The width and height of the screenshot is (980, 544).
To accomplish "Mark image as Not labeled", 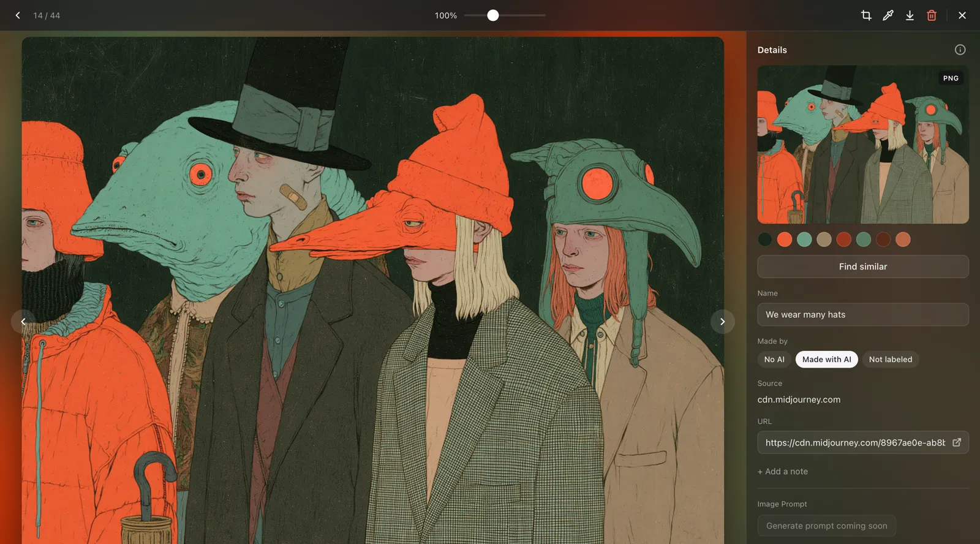I will (891, 360).
